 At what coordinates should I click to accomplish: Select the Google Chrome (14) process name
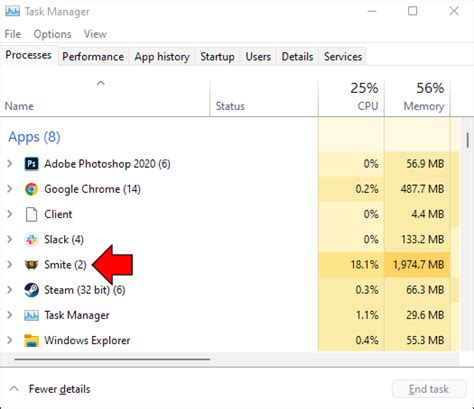pyautogui.click(x=92, y=189)
